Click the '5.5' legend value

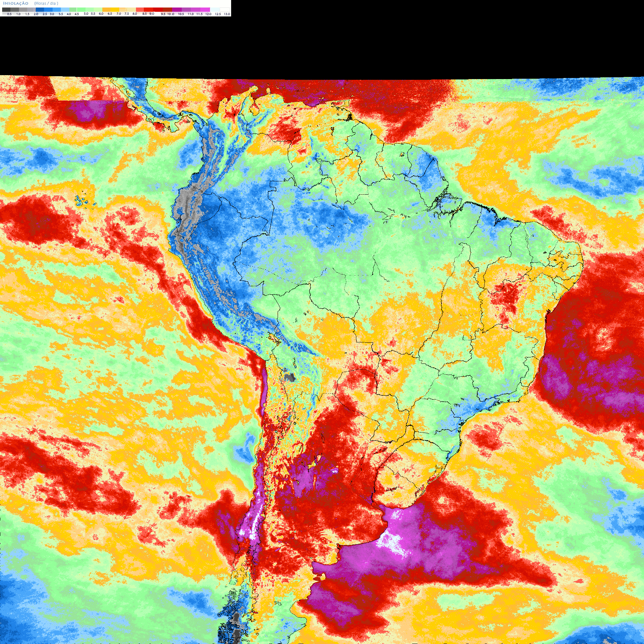tap(93, 14)
